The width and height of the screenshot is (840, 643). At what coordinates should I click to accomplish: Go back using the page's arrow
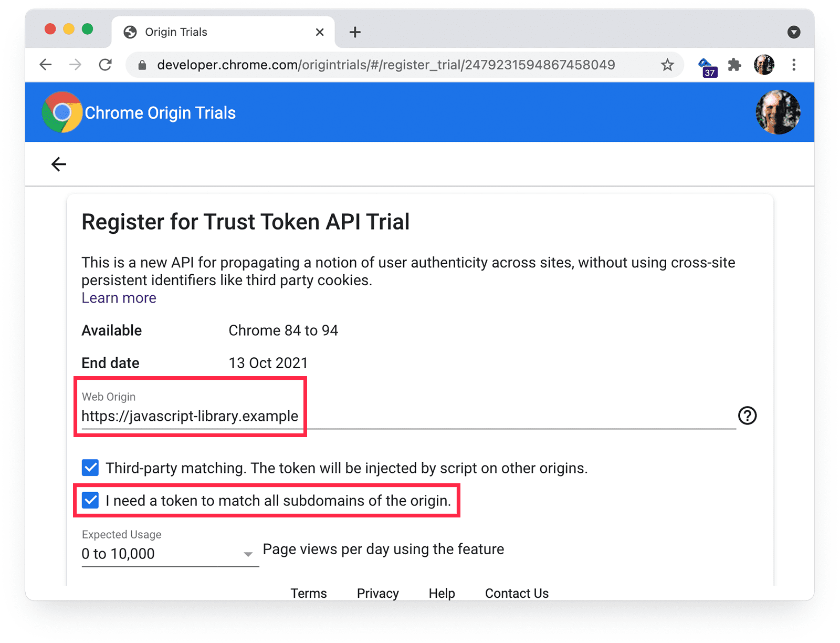click(59, 164)
